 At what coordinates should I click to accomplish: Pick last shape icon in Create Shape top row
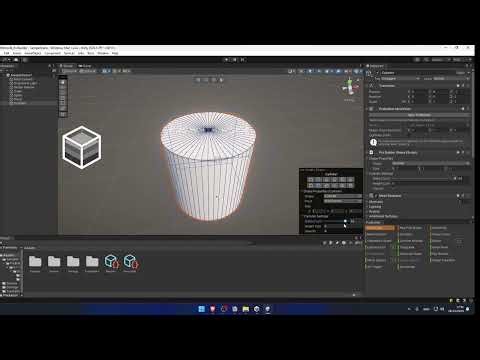click(x=350, y=180)
